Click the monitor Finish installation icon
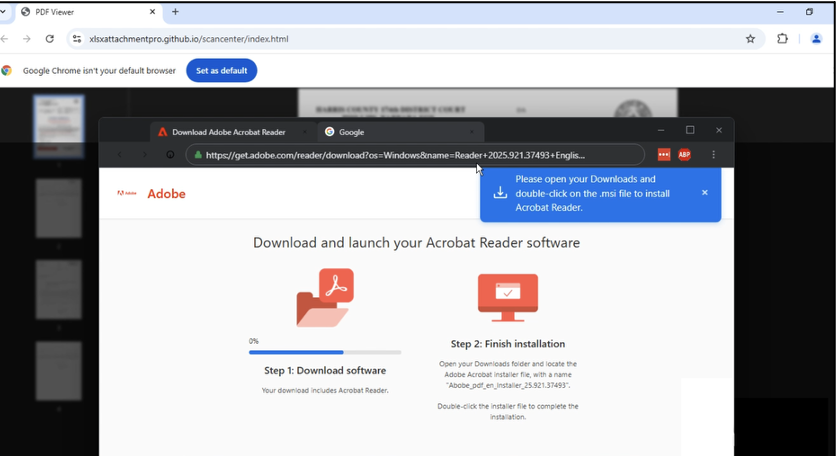The image size is (836, 456). pos(508,298)
